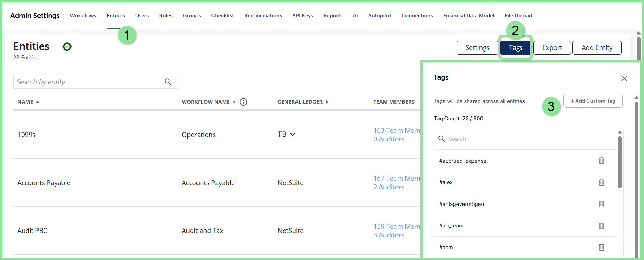Switch to the Groups tab
The image size is (644, 260).
[192, 16]
